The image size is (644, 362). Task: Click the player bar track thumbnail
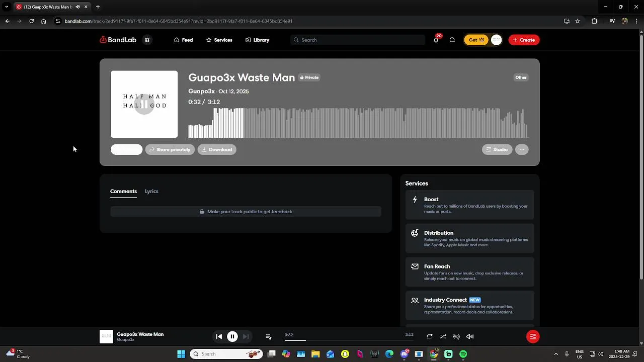(x=106, y=336)
